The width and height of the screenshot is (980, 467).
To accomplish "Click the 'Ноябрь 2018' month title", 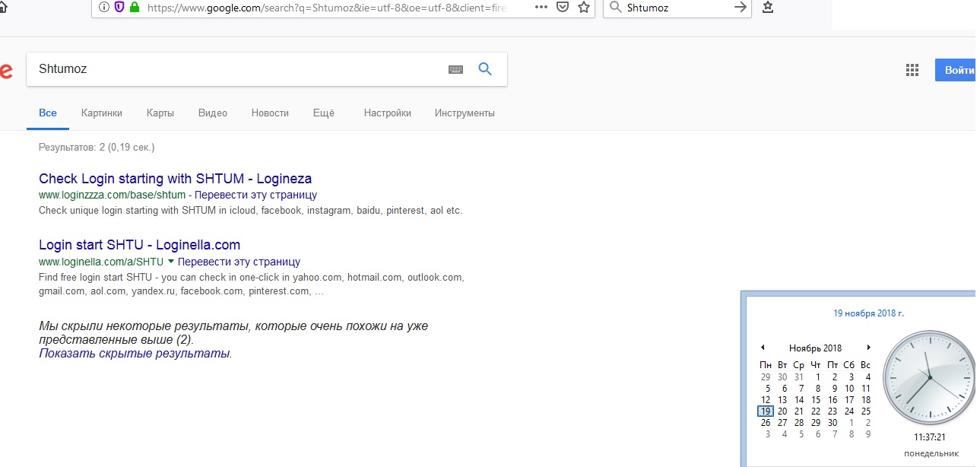I will 815,348.
